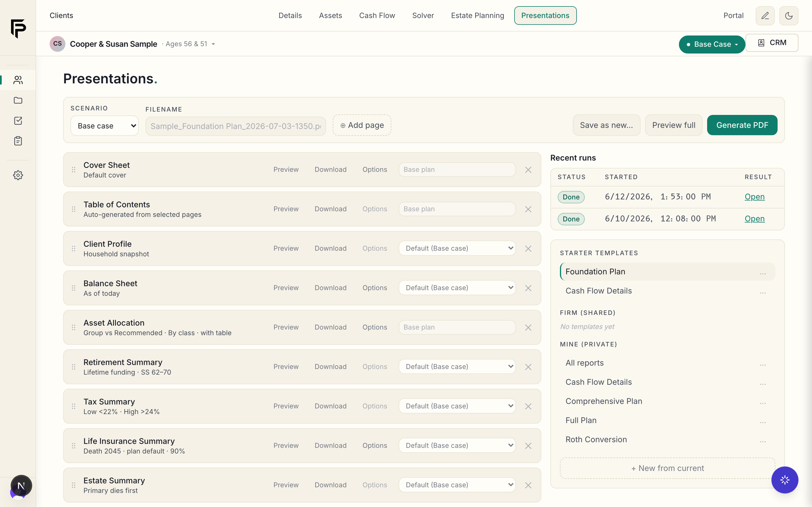The height and width of the screenshot is (507, 812).
Task: Open the tasks checkmark sidebar icon
Action: coord(18,121)
